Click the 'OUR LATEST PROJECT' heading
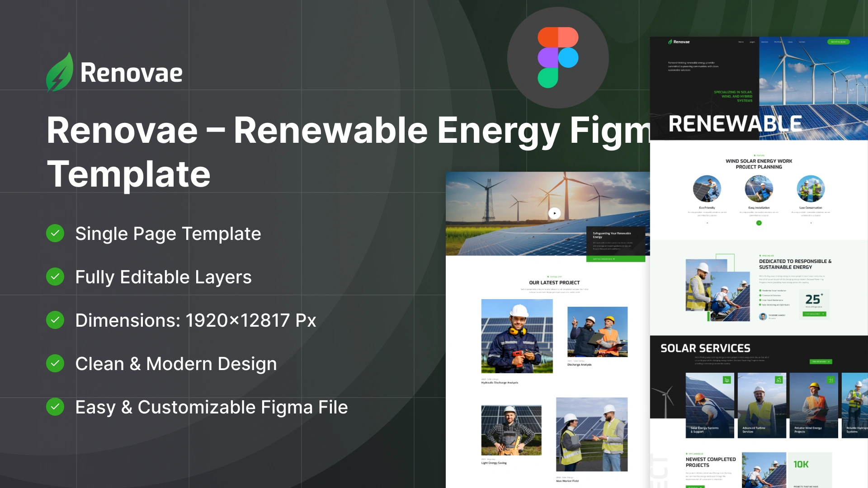Screen dimensions: 868x488 pos(554,282)
